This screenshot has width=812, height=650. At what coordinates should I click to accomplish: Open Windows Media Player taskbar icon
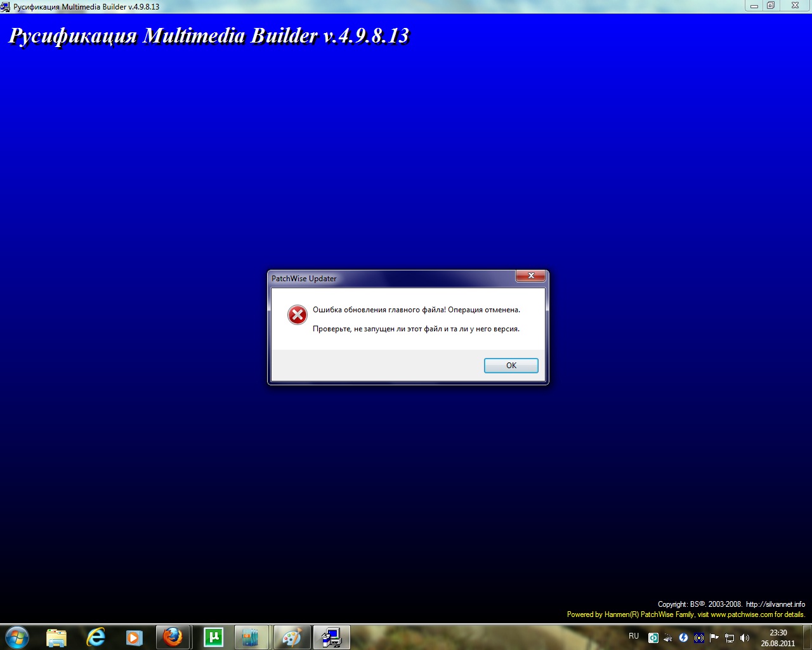pyautogui.click(x=134, y=637)
